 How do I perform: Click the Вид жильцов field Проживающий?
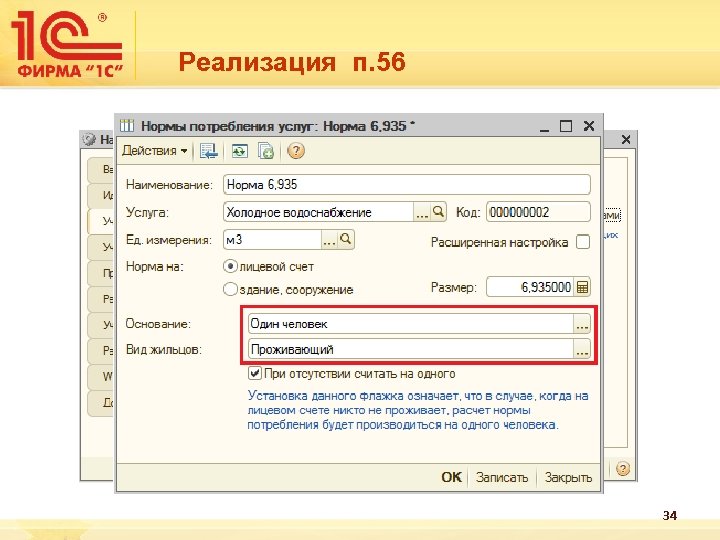[x=411, y=350]
